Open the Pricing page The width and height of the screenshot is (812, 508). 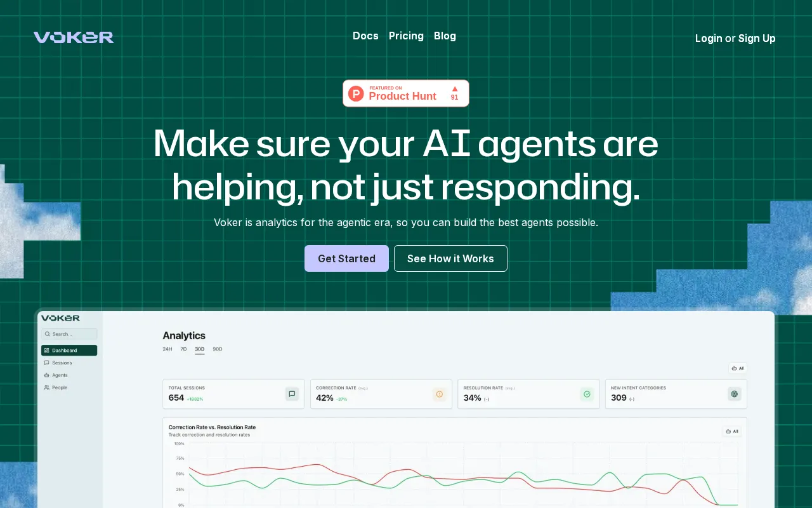tap(406, 36)
